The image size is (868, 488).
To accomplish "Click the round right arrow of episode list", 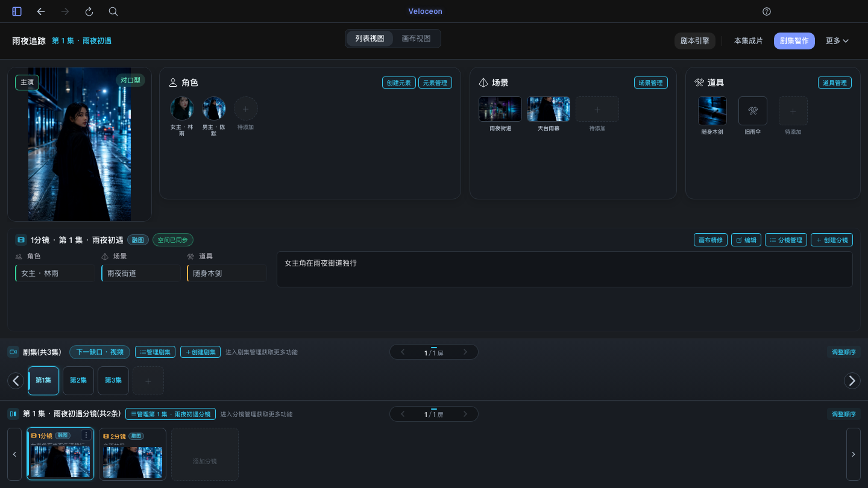I will coord(852,381).
